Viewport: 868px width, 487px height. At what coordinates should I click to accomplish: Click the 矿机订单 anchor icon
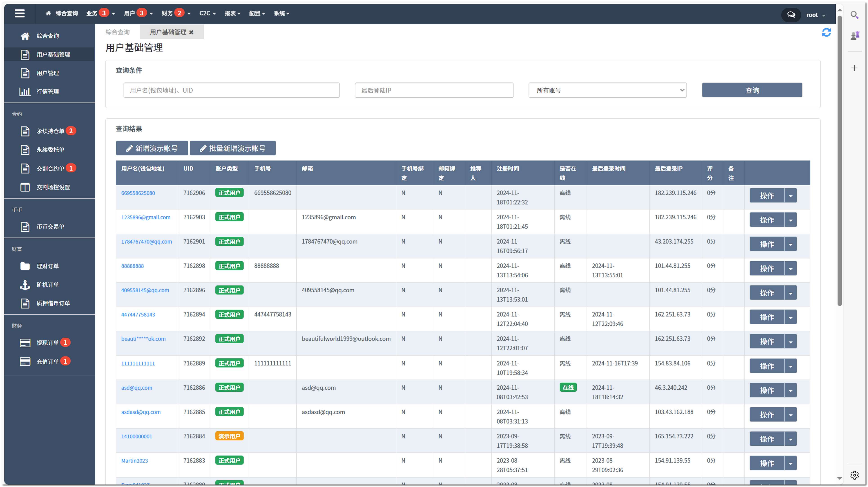tap(25, 285)
